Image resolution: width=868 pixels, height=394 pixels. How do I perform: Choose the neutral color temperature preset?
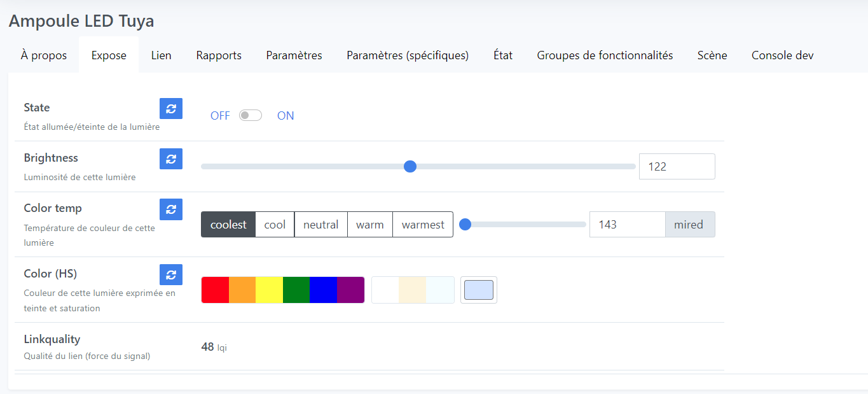[321, 225]
